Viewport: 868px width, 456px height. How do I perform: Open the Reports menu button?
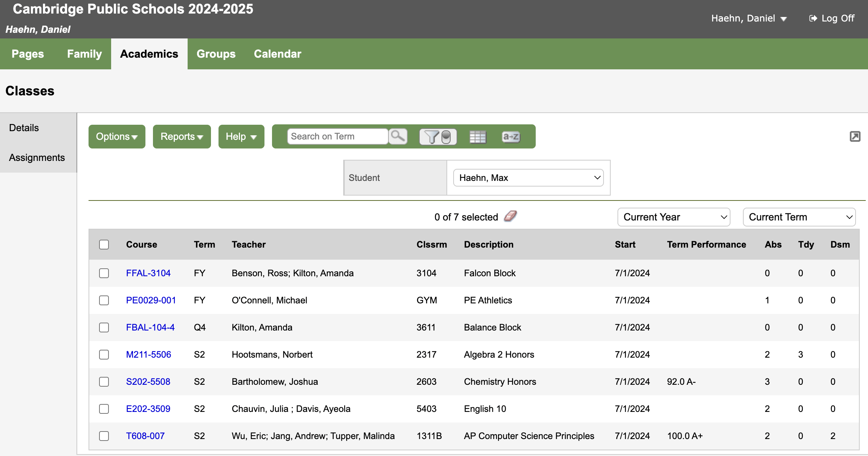[x=182, y=136]
